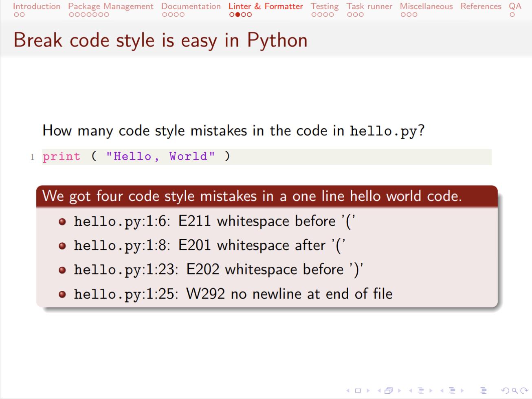The height and width of the screenshot is (399, 532).
Task: Click the stacked frames navigation icon
Action: point(389,391)
